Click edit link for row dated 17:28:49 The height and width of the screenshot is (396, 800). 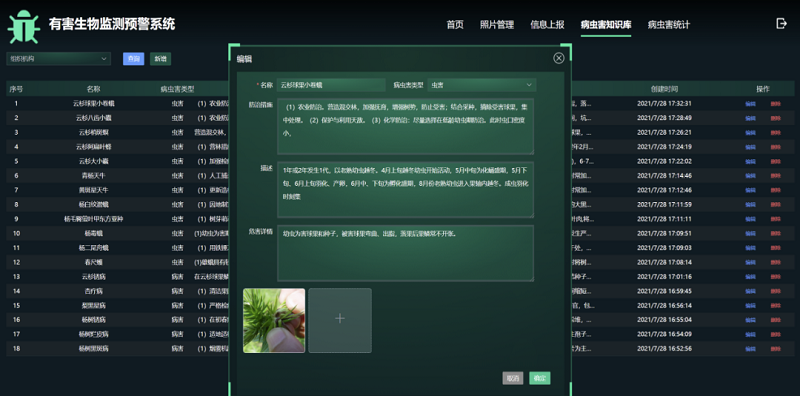click(x=751, y=118)
